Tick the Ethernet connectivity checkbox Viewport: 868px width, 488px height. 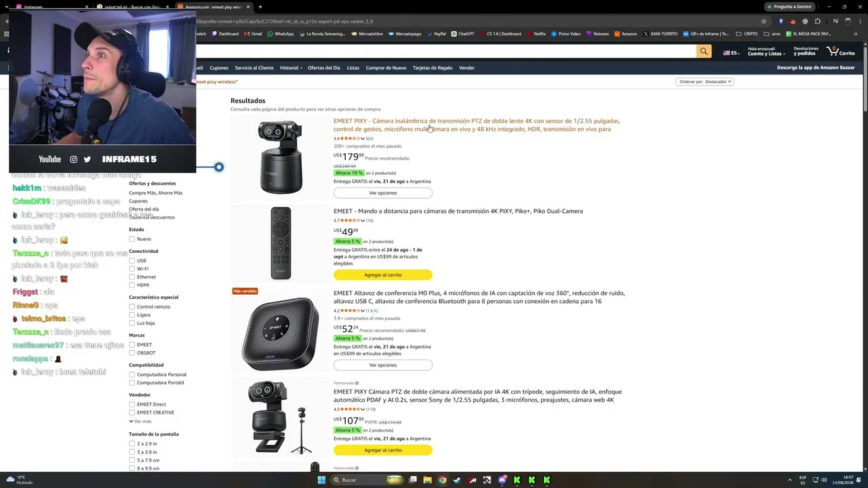(x=132, y=277)
